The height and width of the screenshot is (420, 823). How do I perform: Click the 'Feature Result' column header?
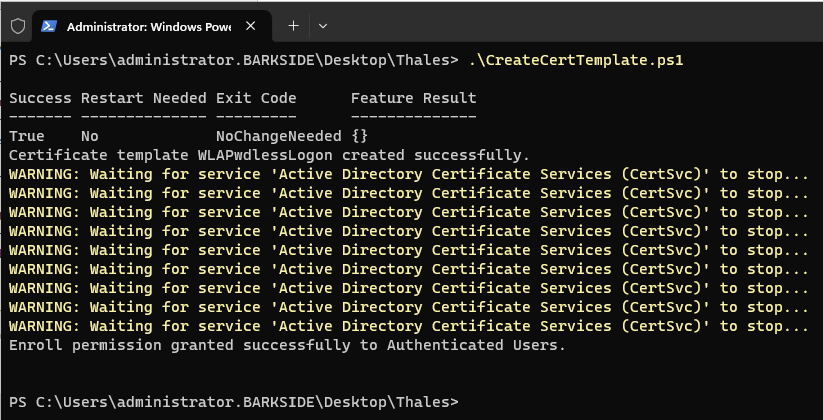[x=413, y=98]
